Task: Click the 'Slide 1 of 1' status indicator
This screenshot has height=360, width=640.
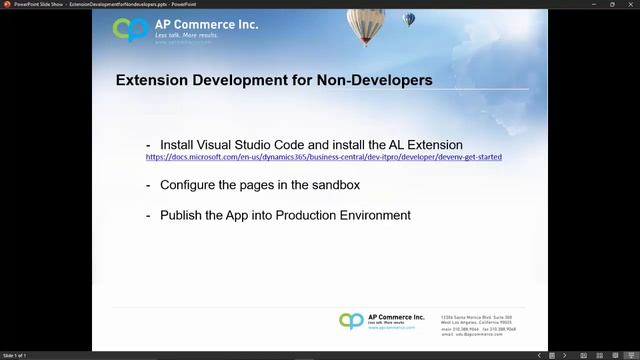Action: (15, 356)
